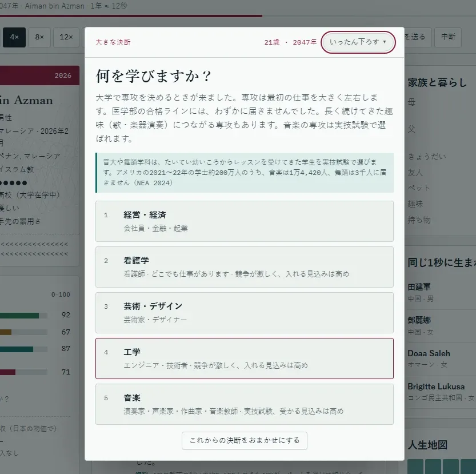Select 父 in family panel

click(x=411, y=129)
